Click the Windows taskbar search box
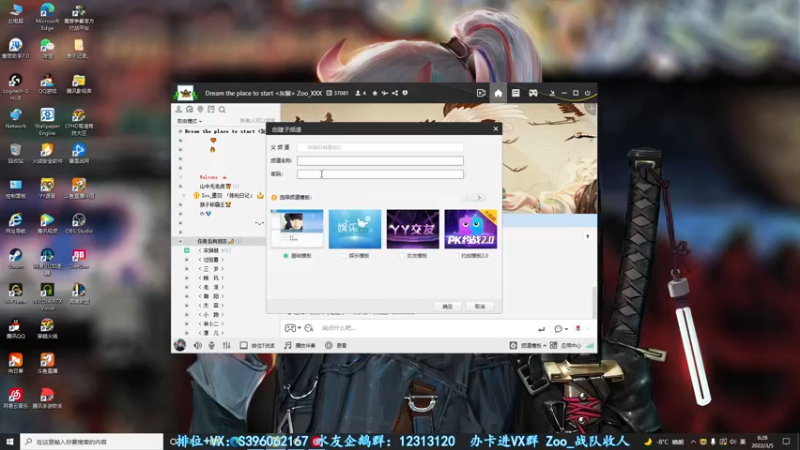Screen dimensions: 800x450 pyautogui.click(x=92, y=441)
